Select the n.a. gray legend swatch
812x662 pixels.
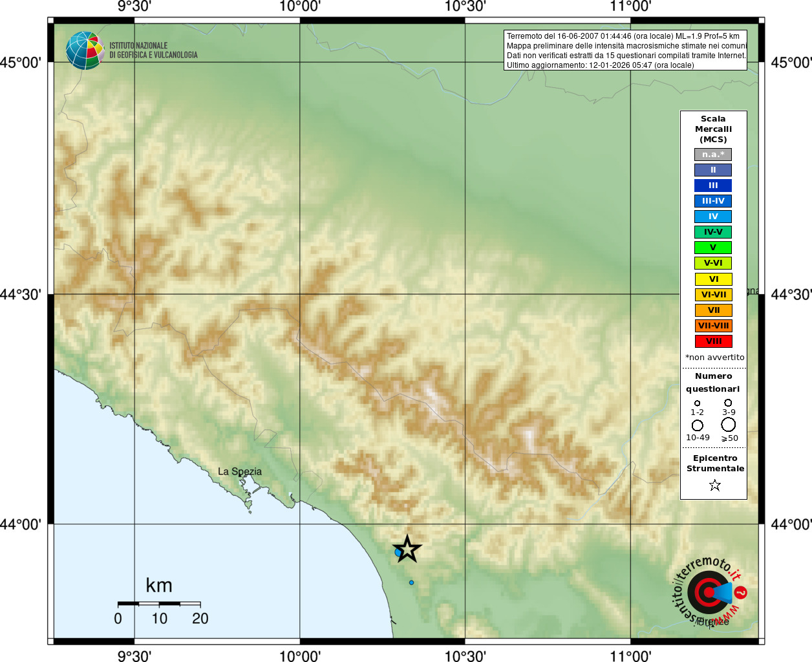713,155
